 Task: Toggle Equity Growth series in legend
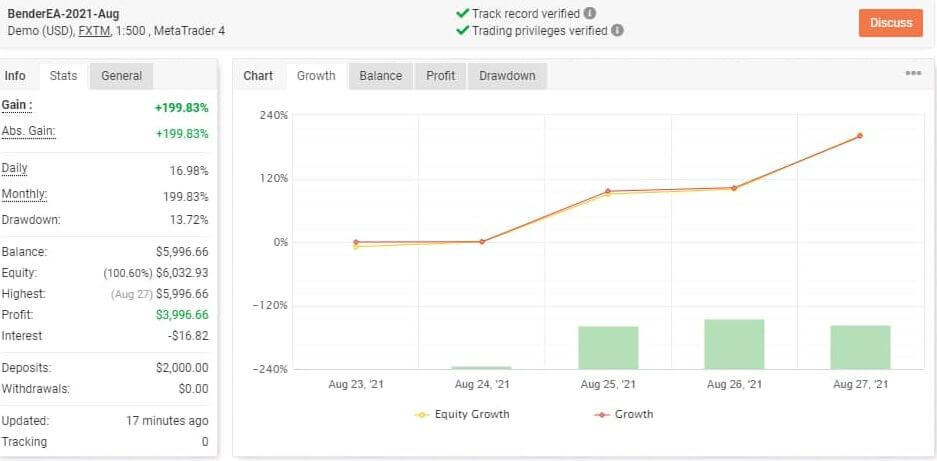[x=471, y=414]
